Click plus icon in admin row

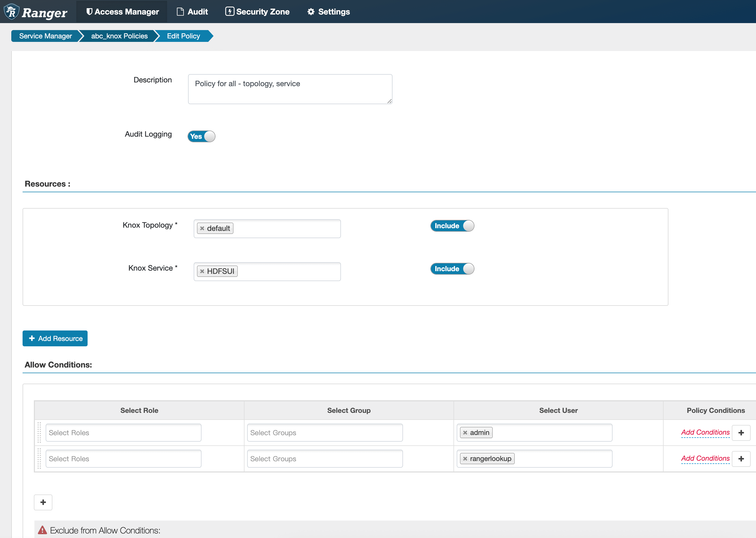click(741, 433)
